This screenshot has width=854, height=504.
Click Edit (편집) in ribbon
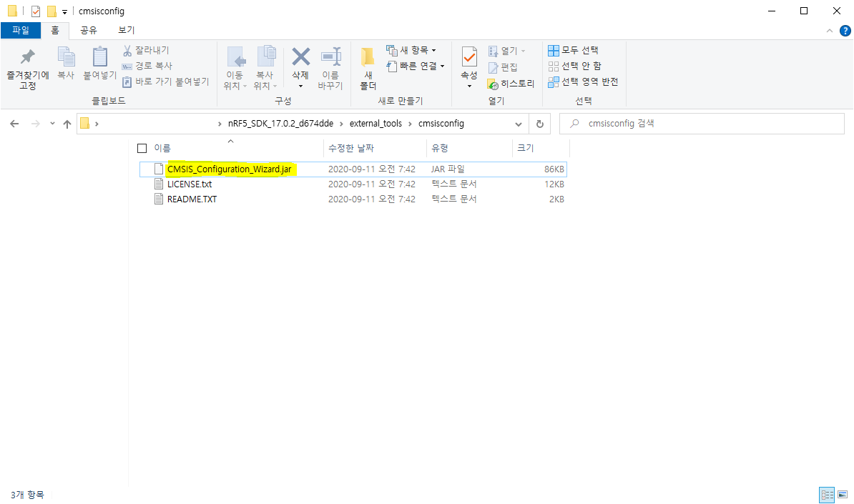click(504, 67)
